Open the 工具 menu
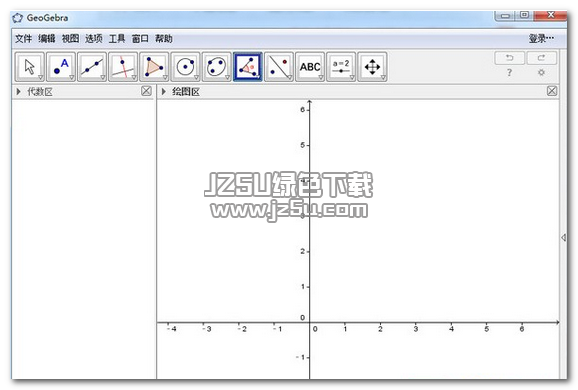Screen dimensions: 578x390 coord(117,38)
